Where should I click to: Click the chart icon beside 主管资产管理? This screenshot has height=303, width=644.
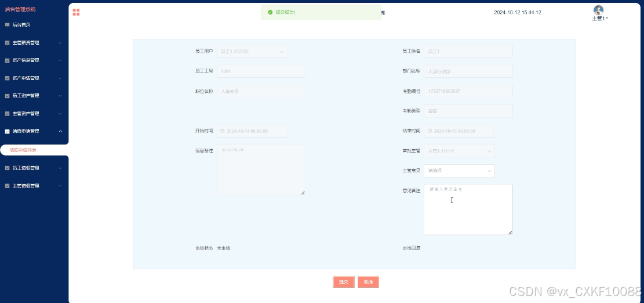(x=7, y=113)
